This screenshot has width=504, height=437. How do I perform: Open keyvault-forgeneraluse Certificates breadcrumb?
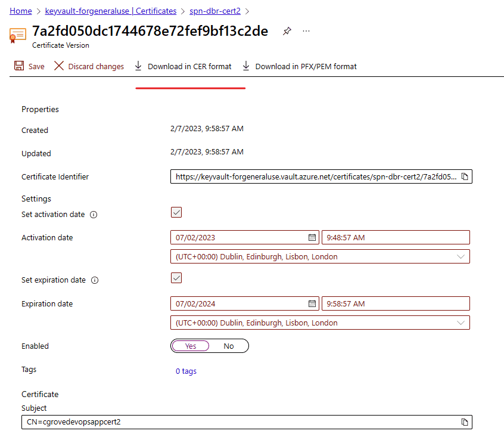(111, 11)
